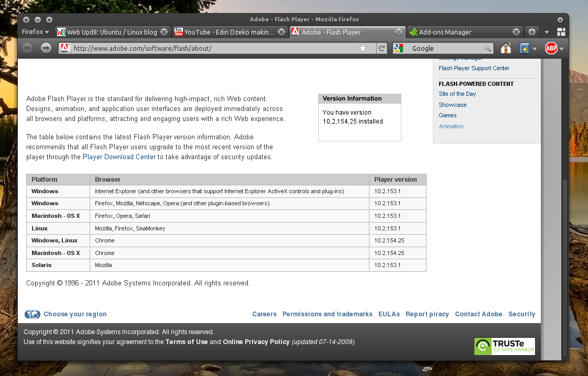
Task: Open Flash Player Support Center link
Action: point(474,68)
